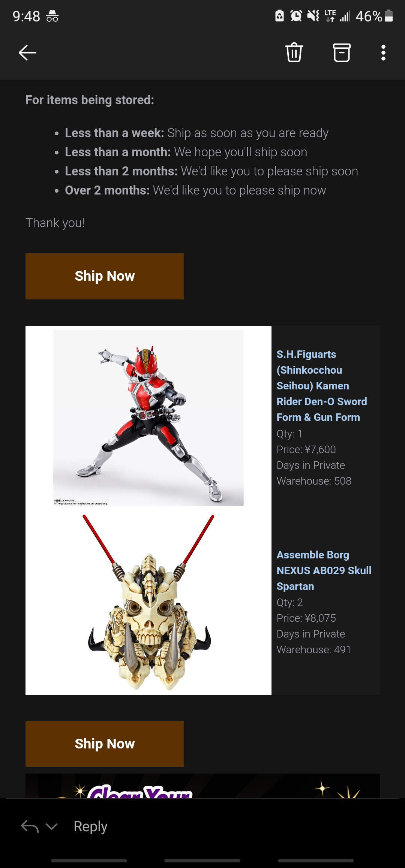Delete this email with the trash icon

coord(294,52)
